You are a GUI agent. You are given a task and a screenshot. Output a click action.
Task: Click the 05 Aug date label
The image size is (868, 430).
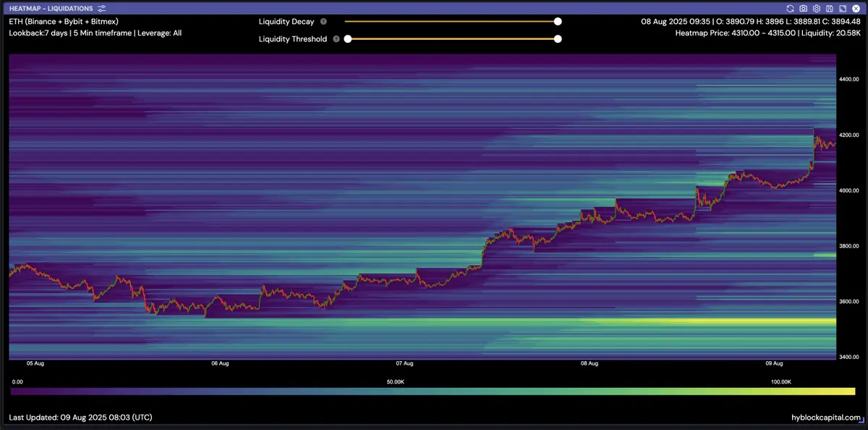pyautogui.click(x=35, y=363)
